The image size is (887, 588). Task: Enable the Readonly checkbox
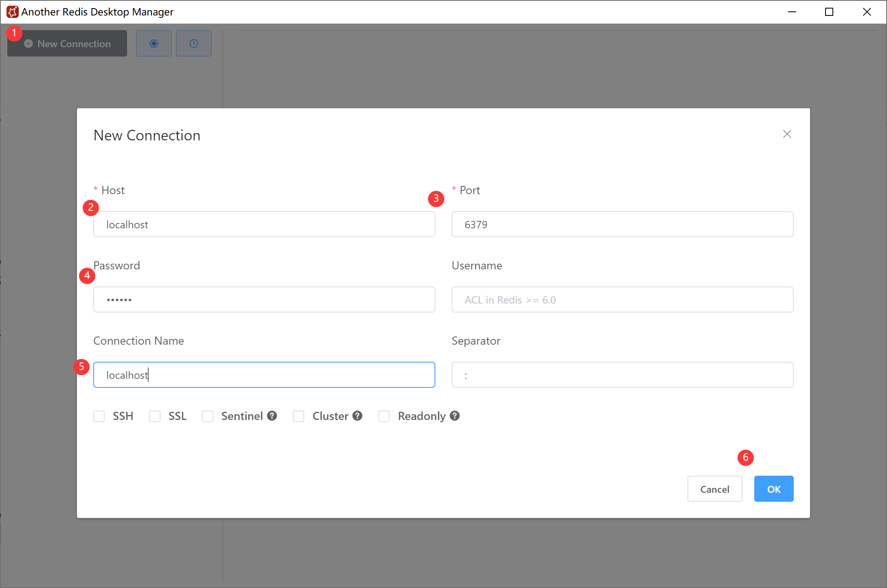click(x=384, y=416)
